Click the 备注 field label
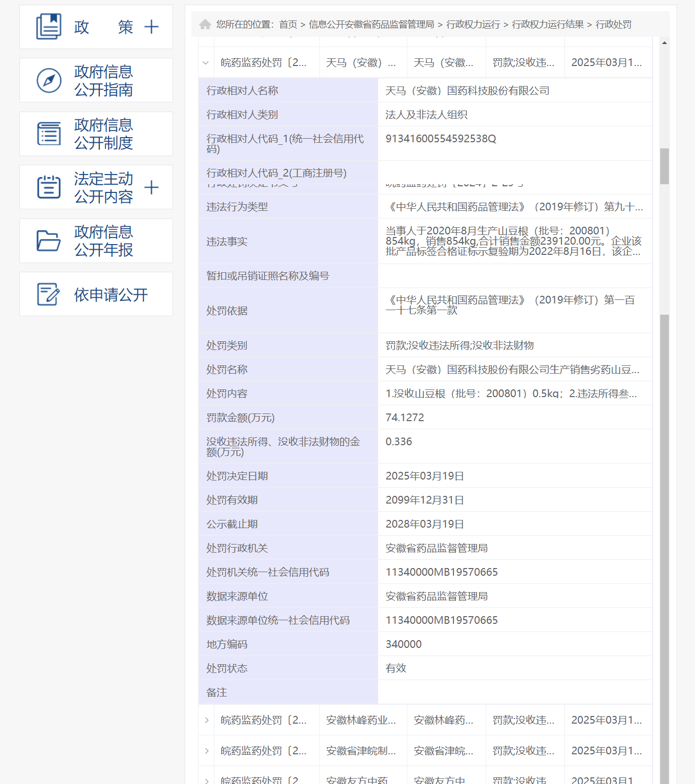 pyautogui.click(x=216, y=692)
